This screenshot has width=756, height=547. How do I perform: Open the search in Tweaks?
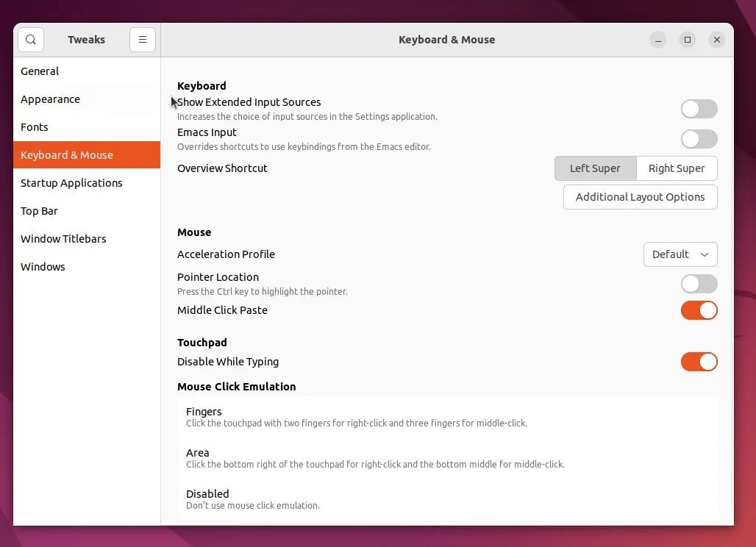pos(30,39)
